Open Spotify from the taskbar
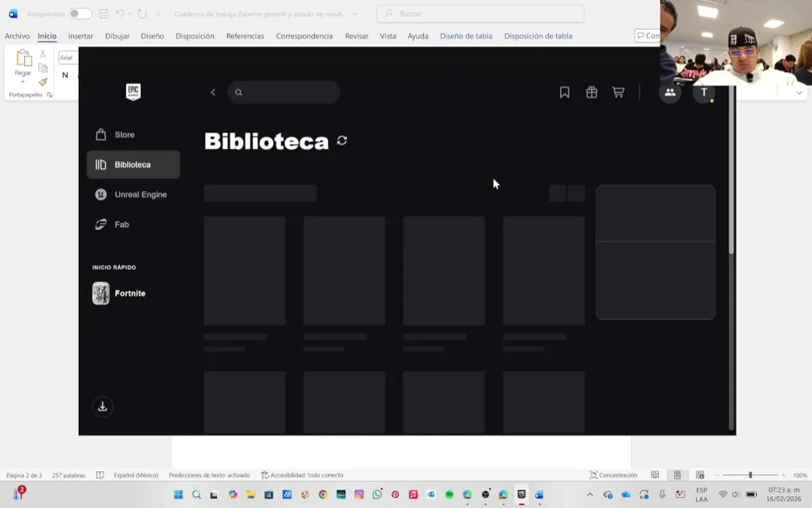The image size is (812, 508). [449, 495]
